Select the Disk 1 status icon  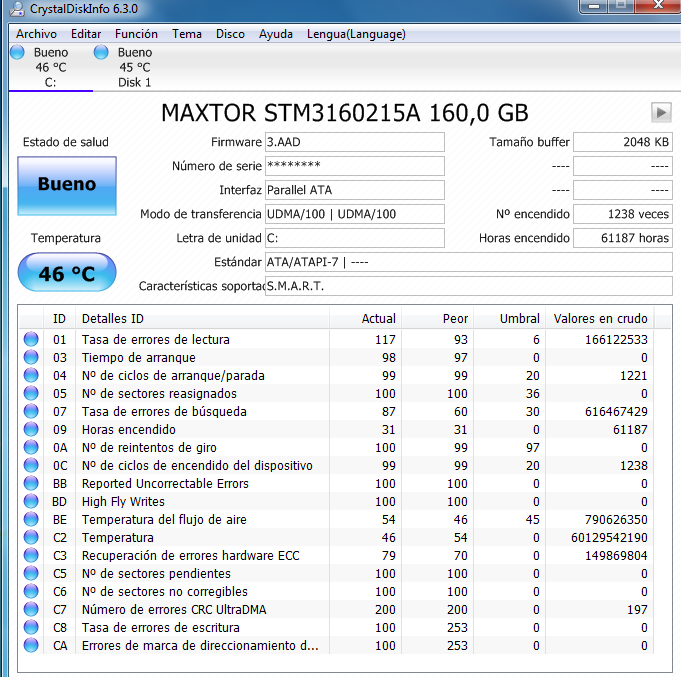click(101, 52)
